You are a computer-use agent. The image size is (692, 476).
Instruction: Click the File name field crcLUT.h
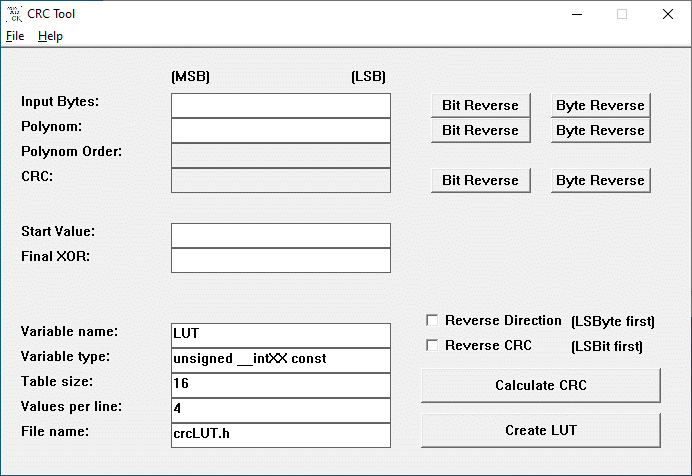(x=281, y=435)
